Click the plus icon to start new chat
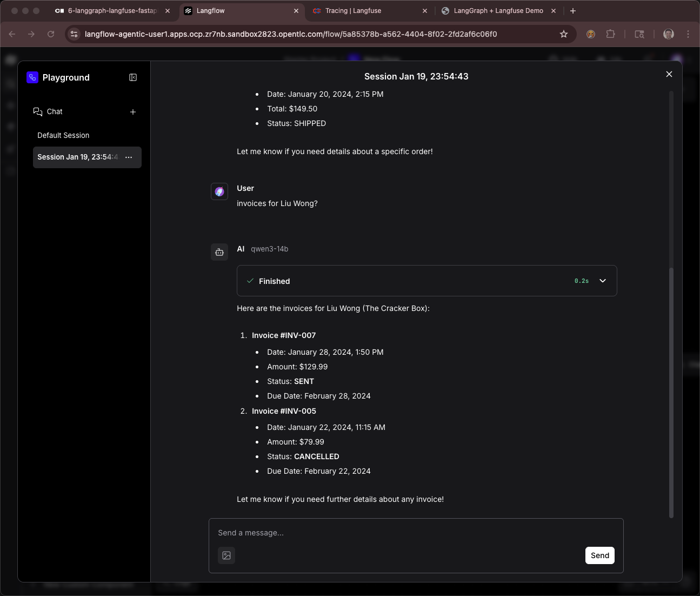Image resolution: width=700 pixels, height=596 pixels. tap(133, 112)
